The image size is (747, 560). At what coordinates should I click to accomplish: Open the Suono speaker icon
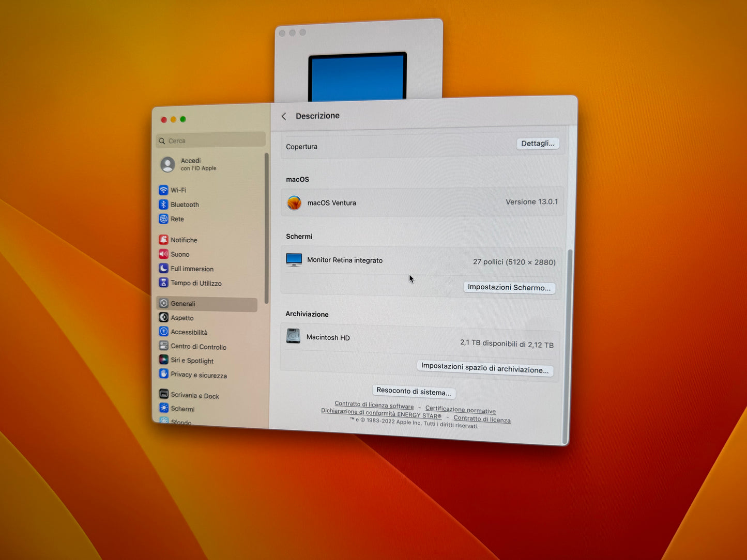click(163, 254)
